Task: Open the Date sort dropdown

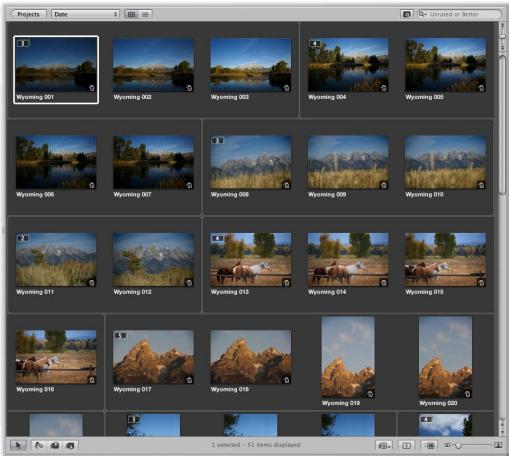Action: point(85,14)
